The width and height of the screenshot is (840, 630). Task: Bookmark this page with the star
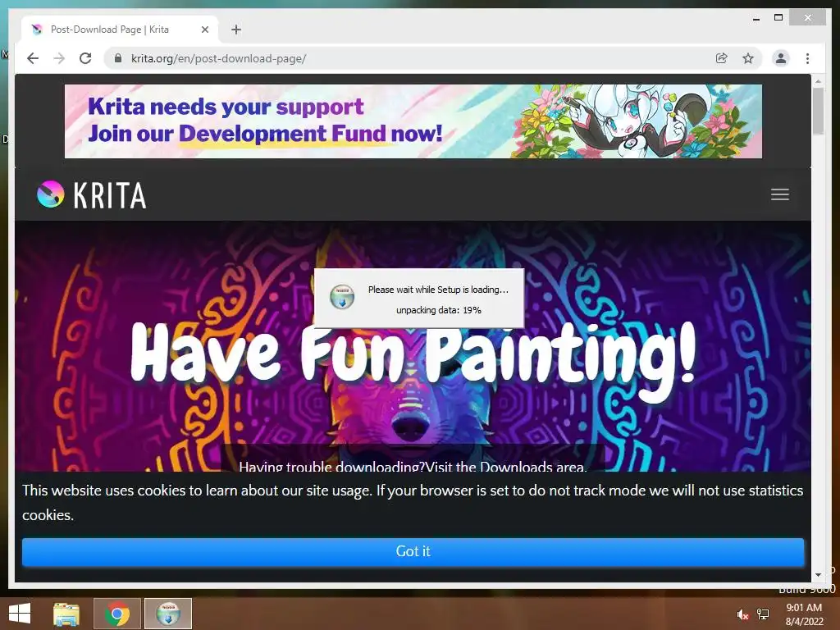[748, 58]
